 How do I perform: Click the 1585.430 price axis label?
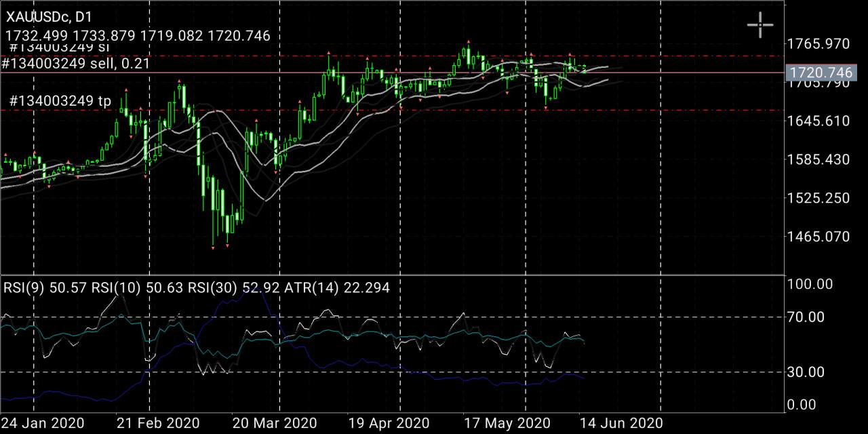click(x=818, y=159)
